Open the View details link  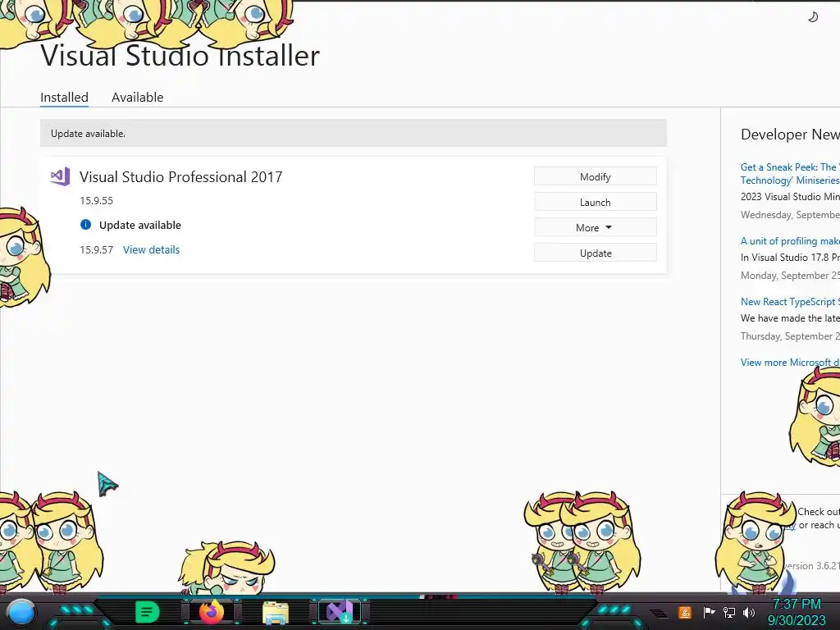click(x=151, y=249)
